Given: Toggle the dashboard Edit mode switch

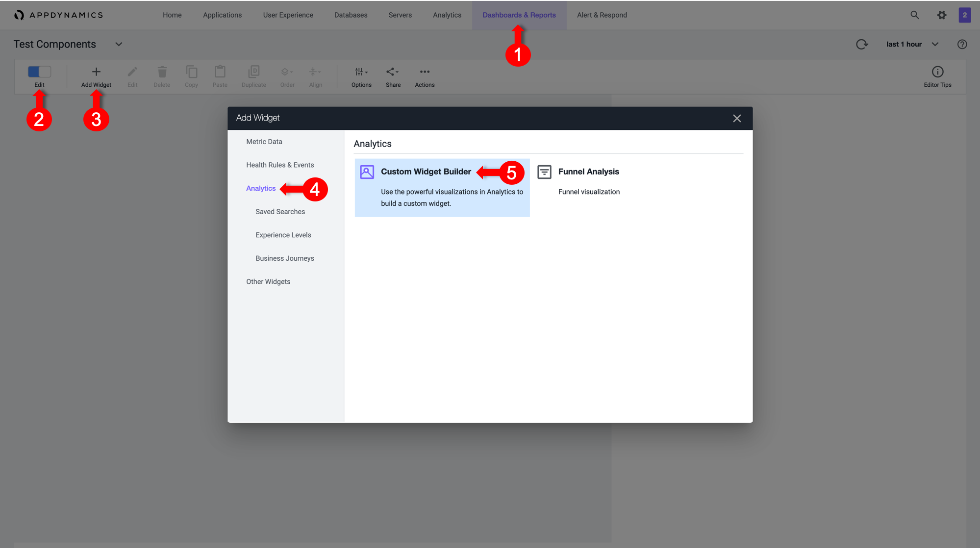Looking at the screenshot, I should pyautogui.click(x=39, y=72).
